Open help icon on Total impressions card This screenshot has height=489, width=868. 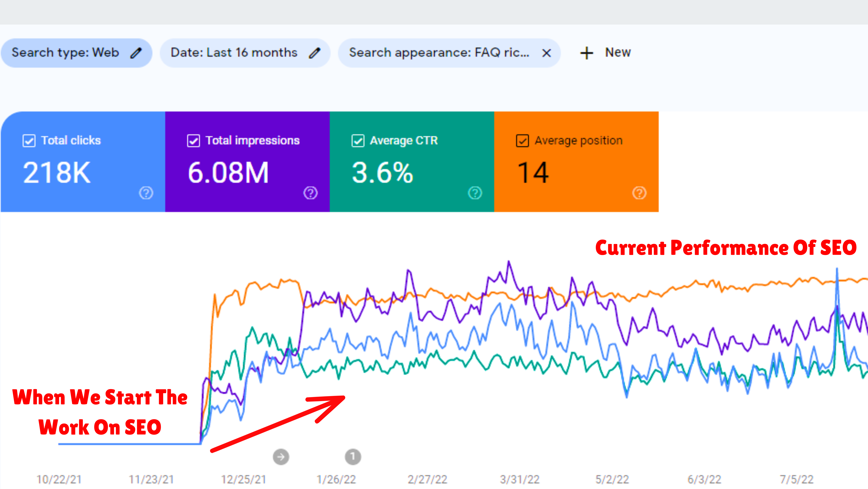click(310, 193)
